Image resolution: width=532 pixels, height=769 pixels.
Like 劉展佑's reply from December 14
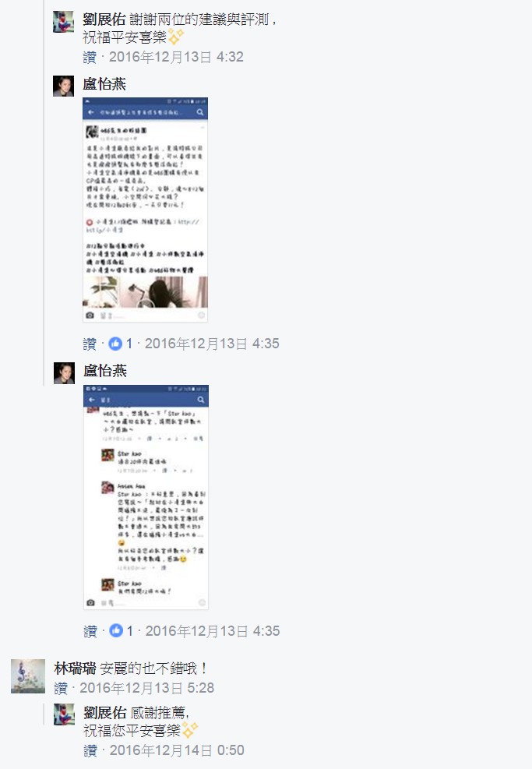pos(90,751)
